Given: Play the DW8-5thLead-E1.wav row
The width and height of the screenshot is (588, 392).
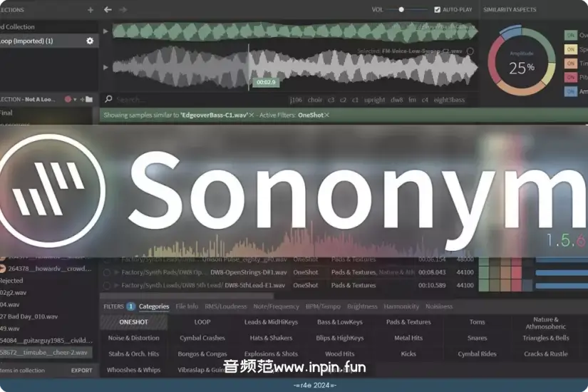Looking at the screenshot, I should pyautogui.click(x=117, y=286).
